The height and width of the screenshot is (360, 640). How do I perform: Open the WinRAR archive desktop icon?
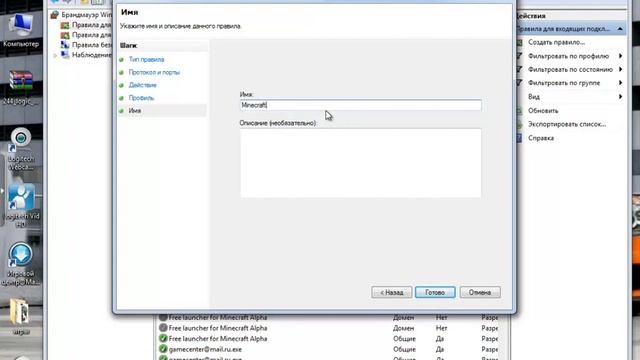pos(21,88)
